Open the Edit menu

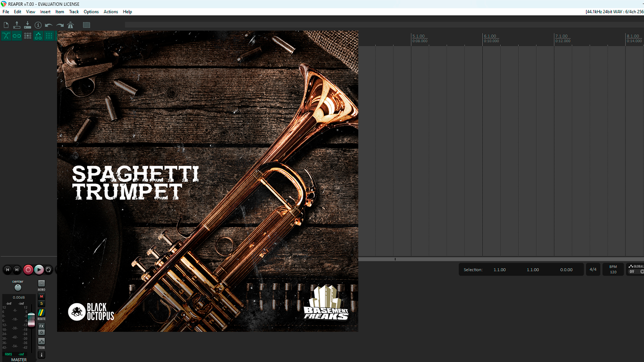pyautogui.click(x=17, y=12)
